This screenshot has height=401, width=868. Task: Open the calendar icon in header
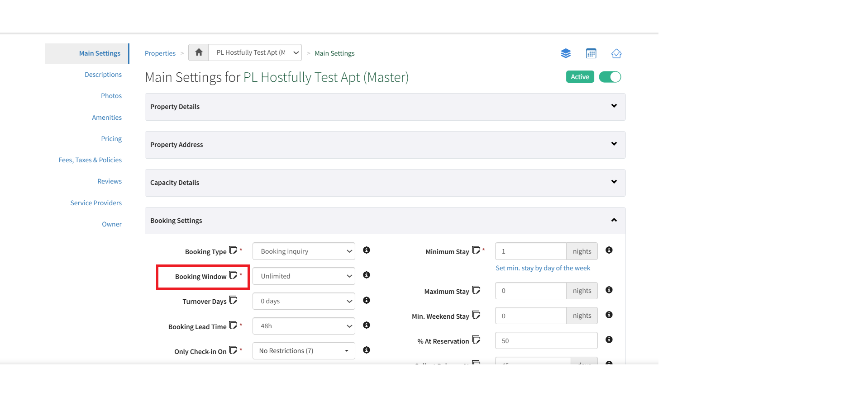tap(591, 53)
